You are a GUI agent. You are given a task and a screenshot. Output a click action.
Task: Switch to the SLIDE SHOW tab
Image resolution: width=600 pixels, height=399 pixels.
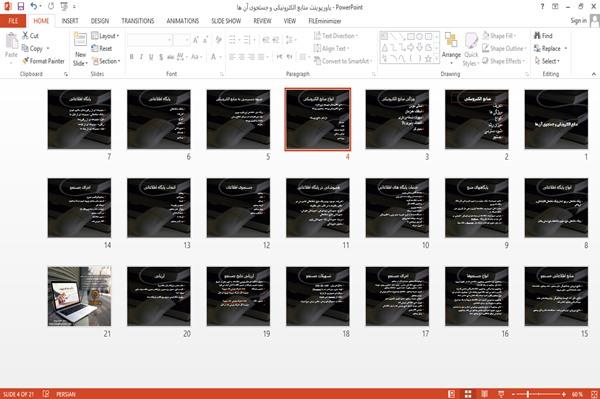click(x=226, y=21)
